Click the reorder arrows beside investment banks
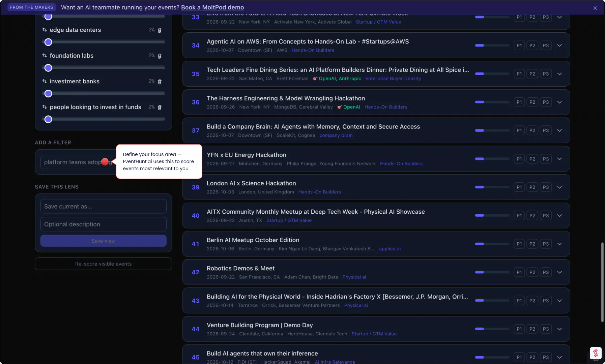 pyautogui.click(x=45, y=81)
